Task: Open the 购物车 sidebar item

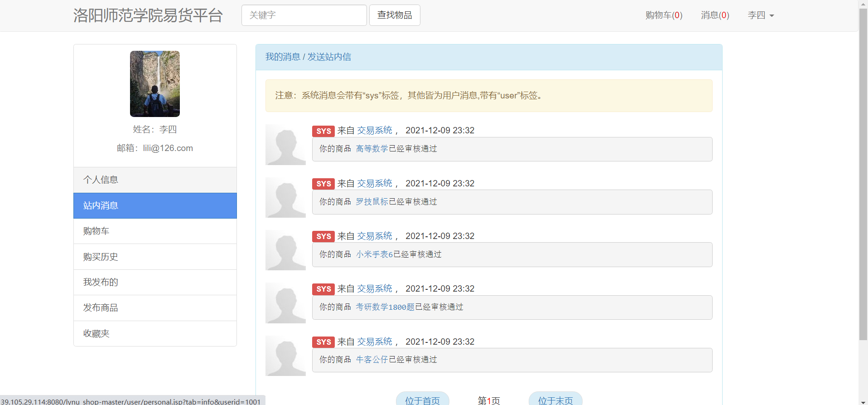Action: 155,231
